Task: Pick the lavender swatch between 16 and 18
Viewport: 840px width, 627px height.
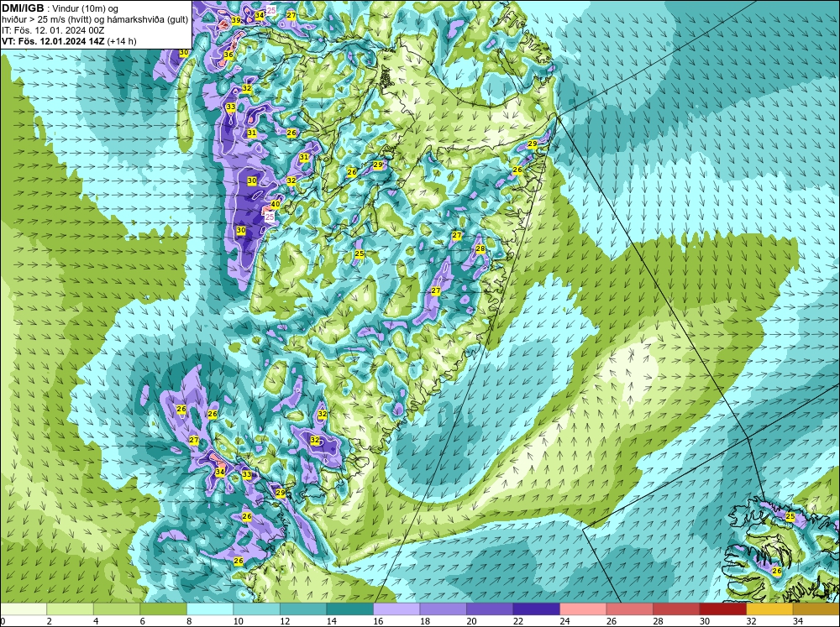Action: (396, 609)
